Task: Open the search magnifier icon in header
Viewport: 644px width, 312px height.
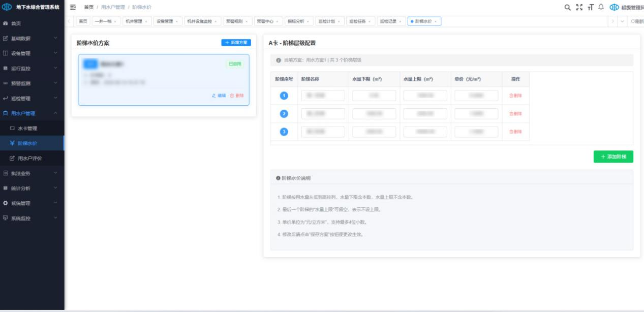Action: click(568, 7)
